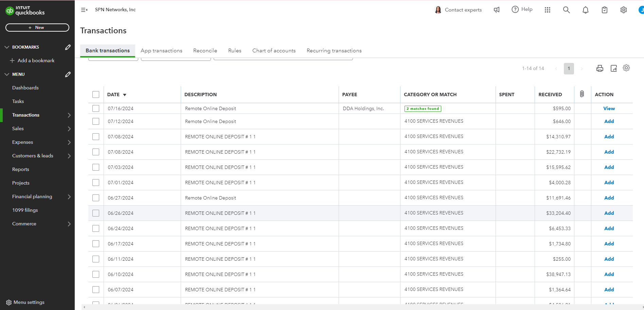Click page 1 pagination button

(x=569, y=69)
